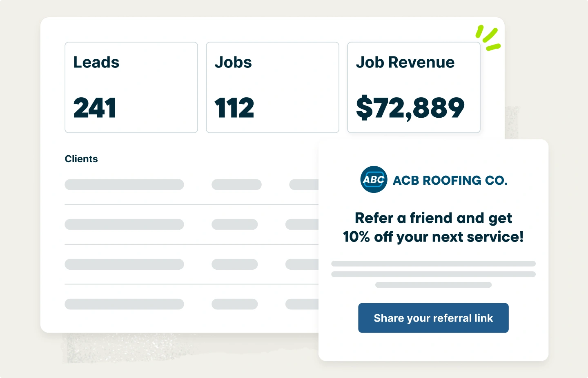Click Share your referral link button
The height and width of the screenshot is (378, 588).
(x=433, y=318)
